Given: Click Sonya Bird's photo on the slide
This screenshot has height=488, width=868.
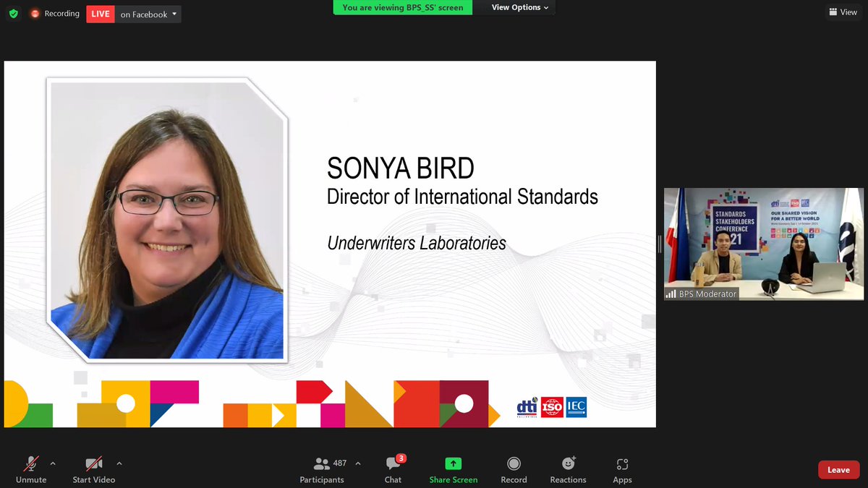Looking at the screenshot, I should point(167,220).
